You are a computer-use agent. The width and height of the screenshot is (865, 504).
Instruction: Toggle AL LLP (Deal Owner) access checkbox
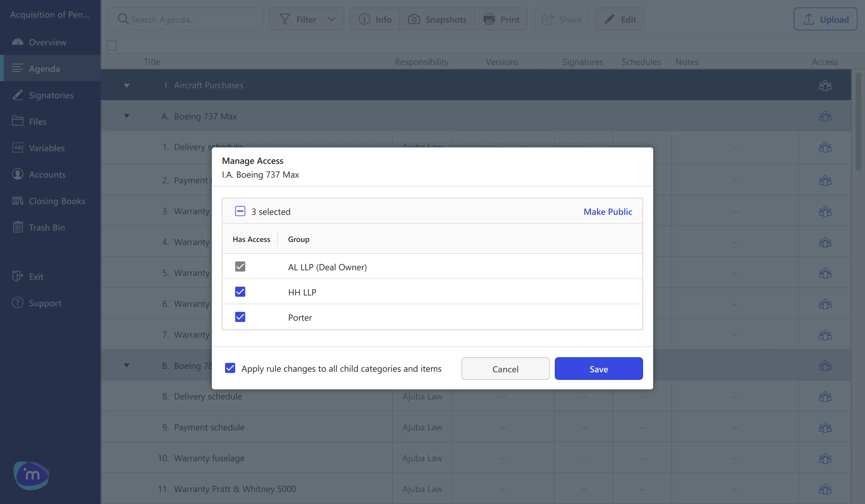240,266
